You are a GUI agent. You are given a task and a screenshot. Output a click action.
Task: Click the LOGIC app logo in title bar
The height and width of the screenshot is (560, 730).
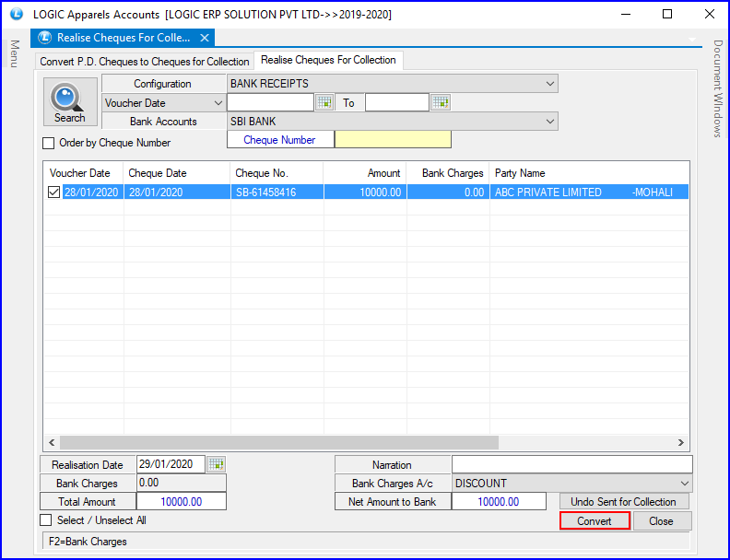point(17,14)
